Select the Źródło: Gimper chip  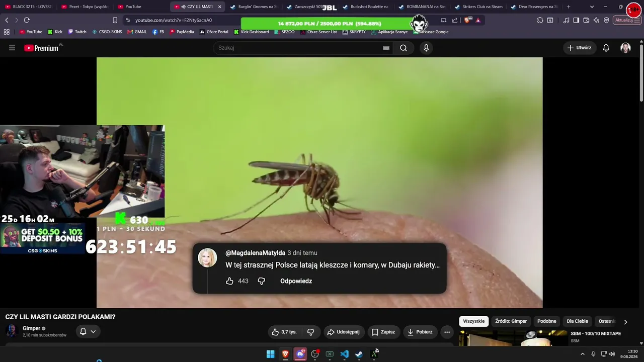511,321
